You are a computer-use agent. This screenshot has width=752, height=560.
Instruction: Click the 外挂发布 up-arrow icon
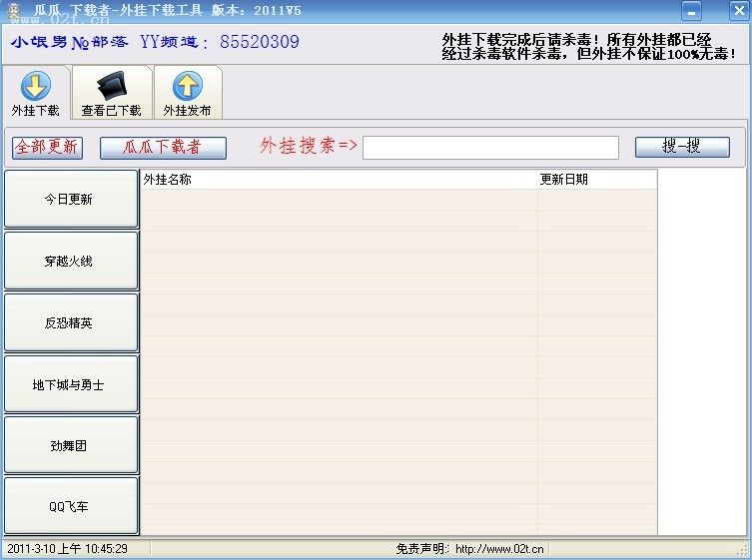coord(187,86)
